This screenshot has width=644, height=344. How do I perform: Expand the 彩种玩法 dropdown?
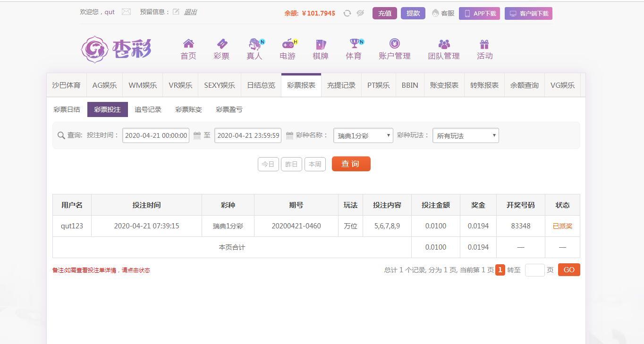(x=466, y=135)
